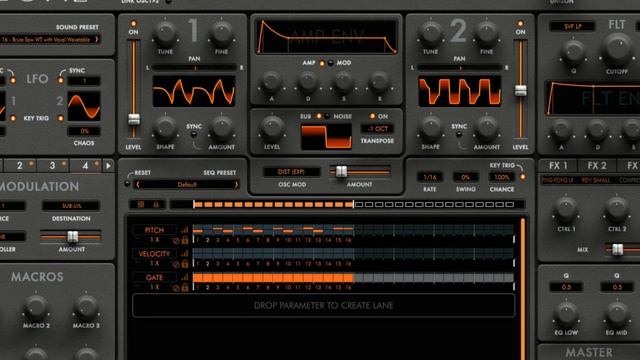Open SEQ PRESET Default selector

tap(187, 184)
